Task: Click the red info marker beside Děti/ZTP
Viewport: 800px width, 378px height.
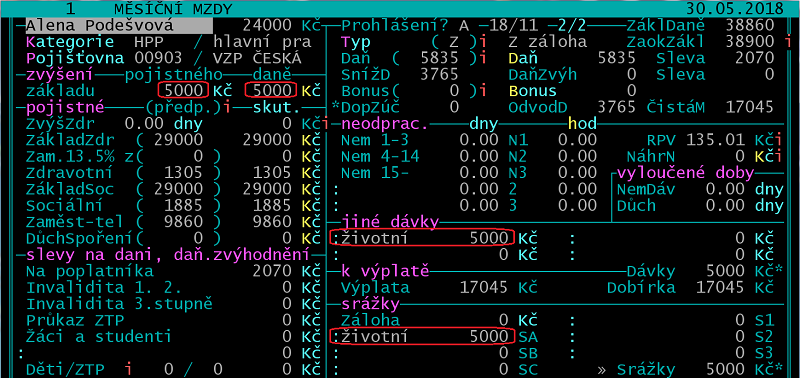Action: point(129,369)
